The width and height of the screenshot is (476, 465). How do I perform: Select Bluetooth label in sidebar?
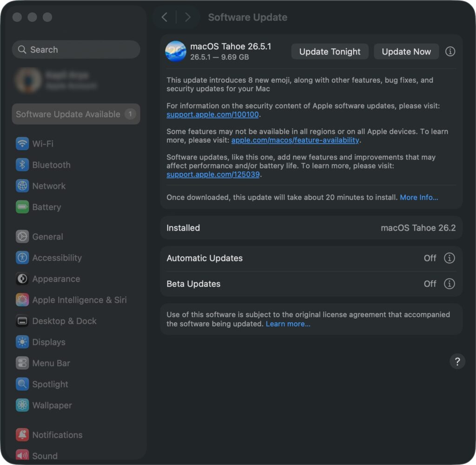point(51,165)
